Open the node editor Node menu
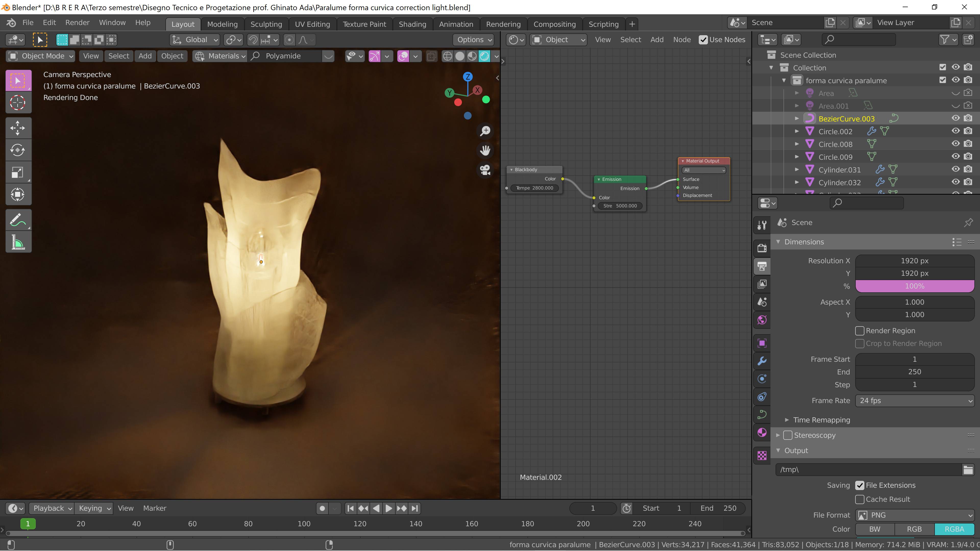The height and width of the screenshot is (551, 980). [x=682, y=40]
